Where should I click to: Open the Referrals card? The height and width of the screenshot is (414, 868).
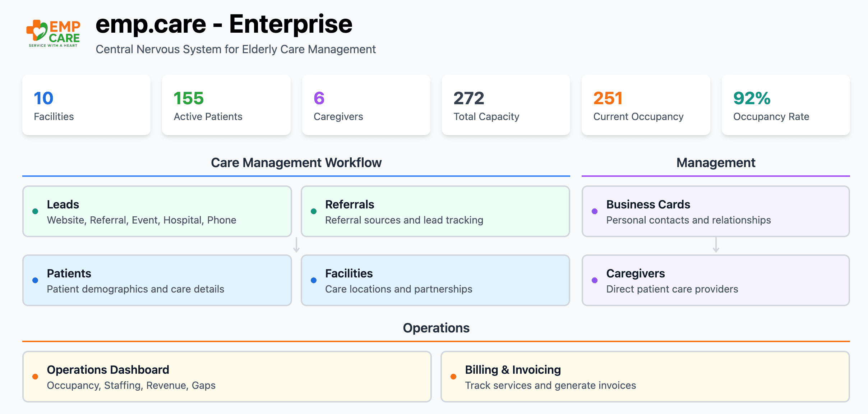(436, 211)
